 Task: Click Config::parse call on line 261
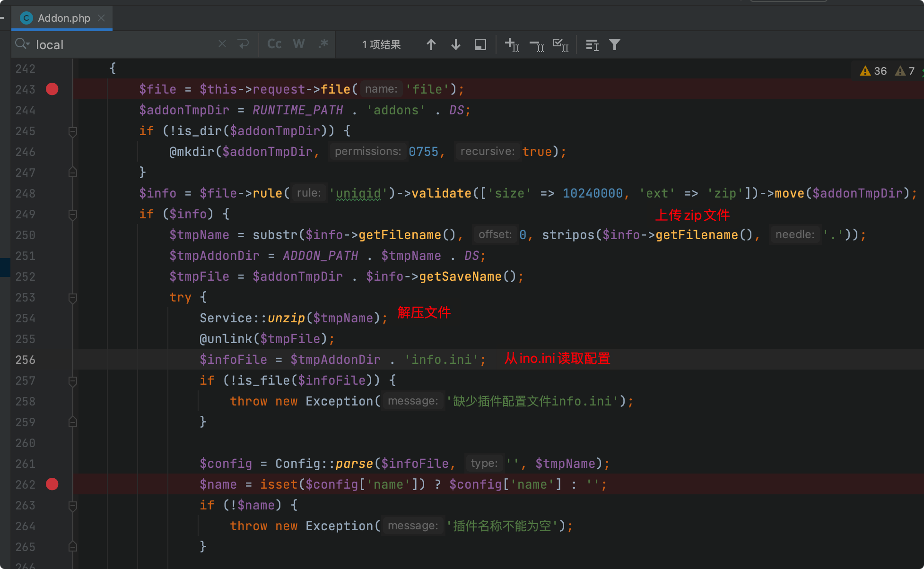click(x=324, y=464)
